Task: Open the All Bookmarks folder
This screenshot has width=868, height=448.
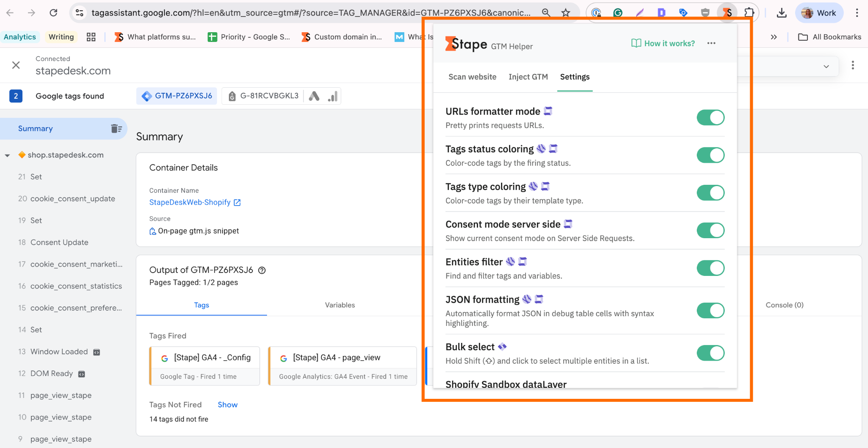Action: [829, 37]
